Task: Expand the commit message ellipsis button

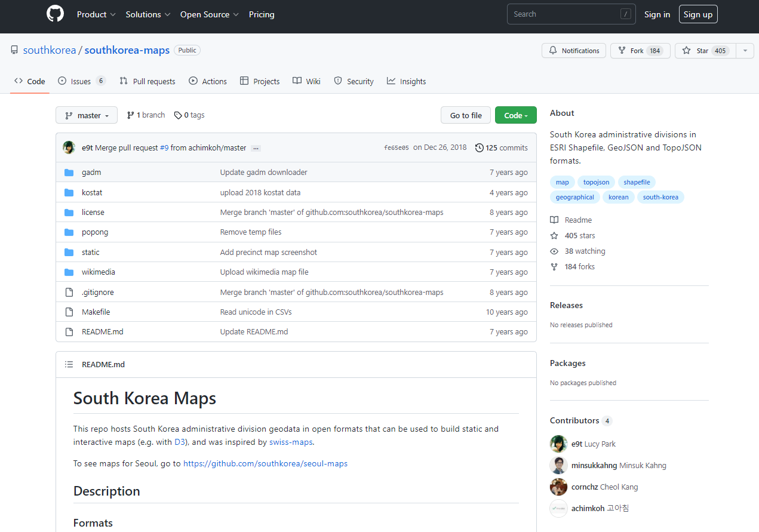Action: click(256, 148)
